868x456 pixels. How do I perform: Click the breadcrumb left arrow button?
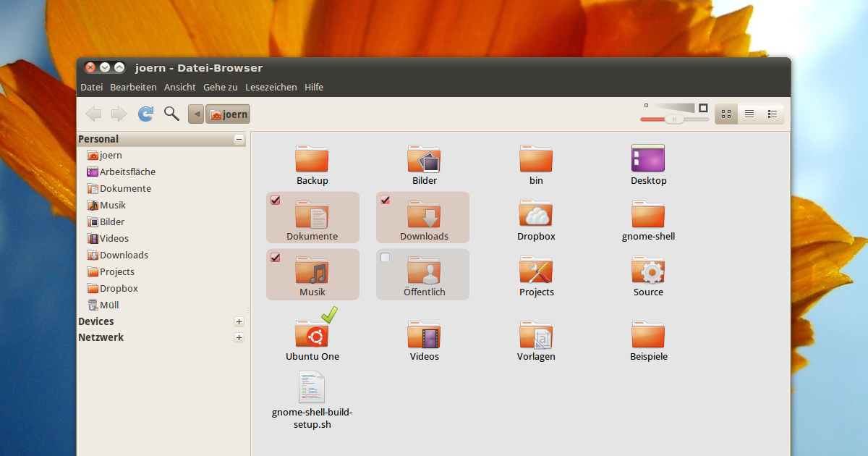pos(195,114)
